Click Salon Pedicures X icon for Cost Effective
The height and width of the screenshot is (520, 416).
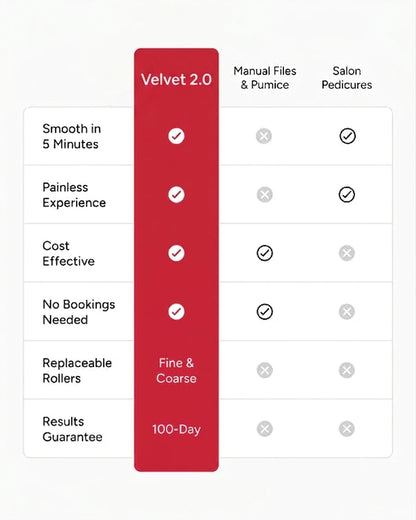click(x=347, y=253)
